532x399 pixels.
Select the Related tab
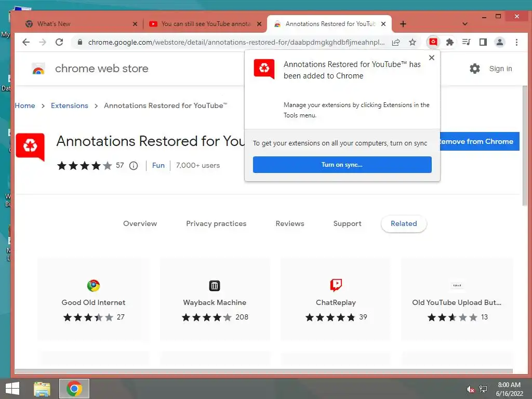[x=404, y=223]
